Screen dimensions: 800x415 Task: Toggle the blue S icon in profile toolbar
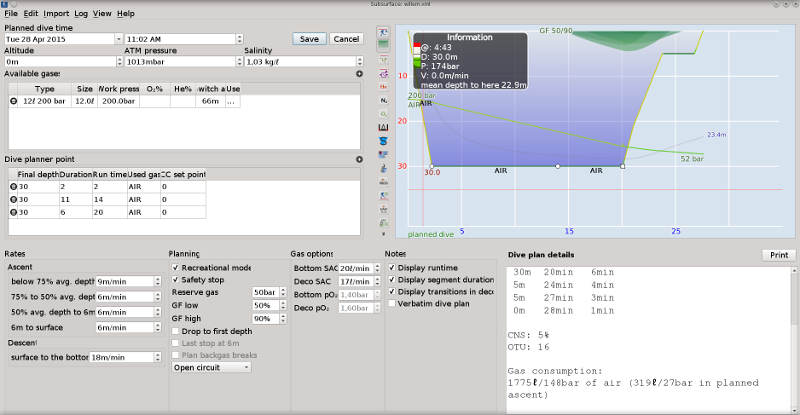pyautogui.click(x=384, y=142)
